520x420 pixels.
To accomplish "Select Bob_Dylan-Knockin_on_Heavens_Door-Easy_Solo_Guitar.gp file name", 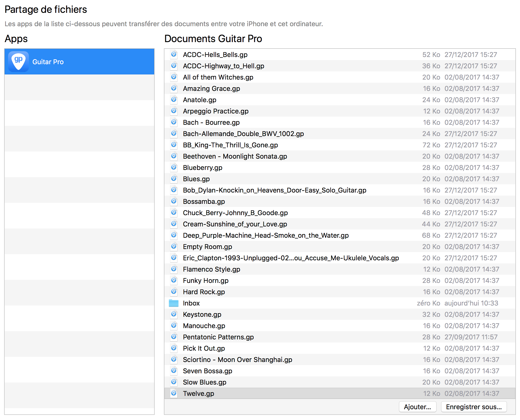I will click(x=275, y=190).
